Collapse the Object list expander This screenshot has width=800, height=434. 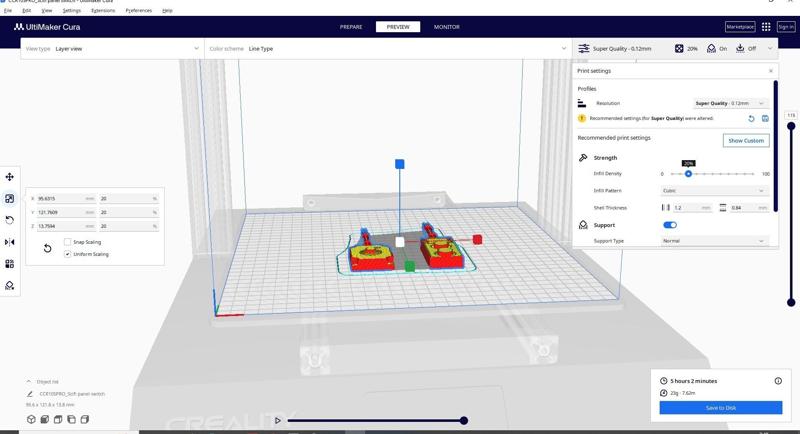(x=29, y=381)
